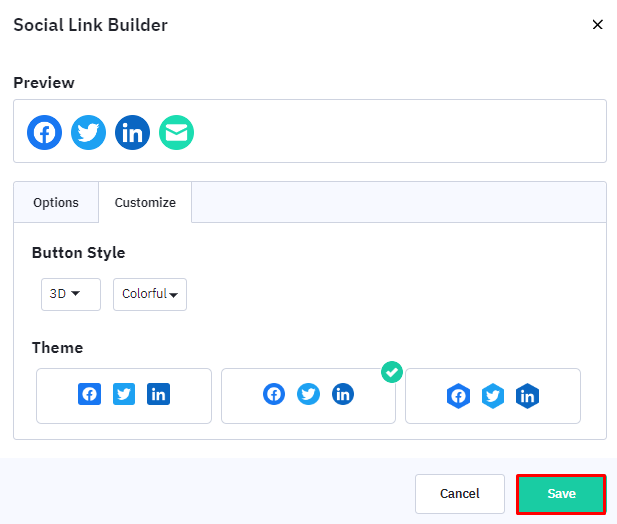Click the hexagon Facebook icon in Theme
Image resolution: width=617 pixels, height=524 pixels.
pos(458,396)
